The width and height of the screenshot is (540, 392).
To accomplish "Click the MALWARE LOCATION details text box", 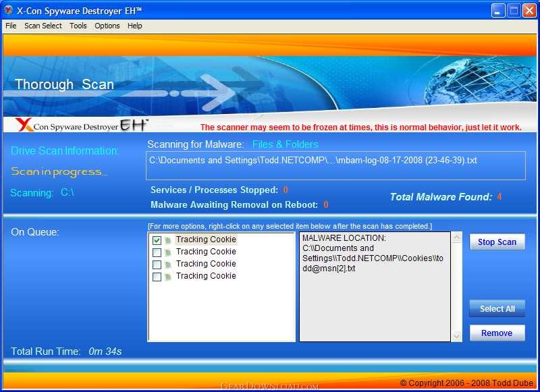I will pyautogui.click(x=375, y=287).
